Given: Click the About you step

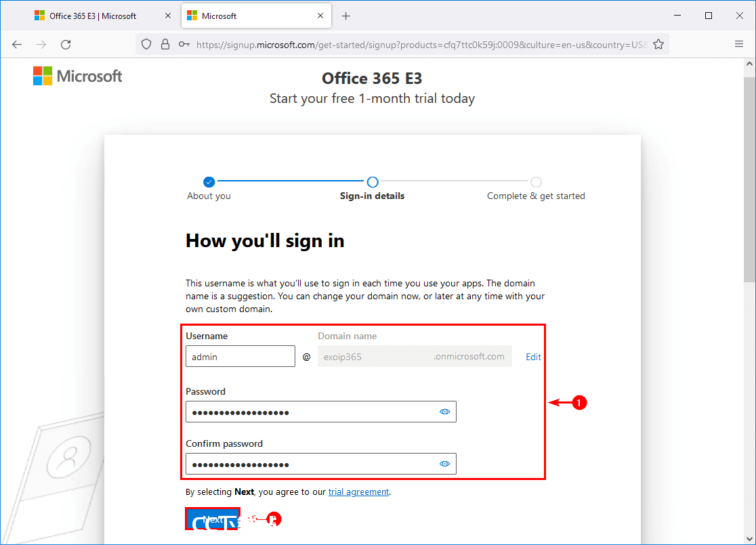Looking at the screenshot, I should tap(209, 188).
